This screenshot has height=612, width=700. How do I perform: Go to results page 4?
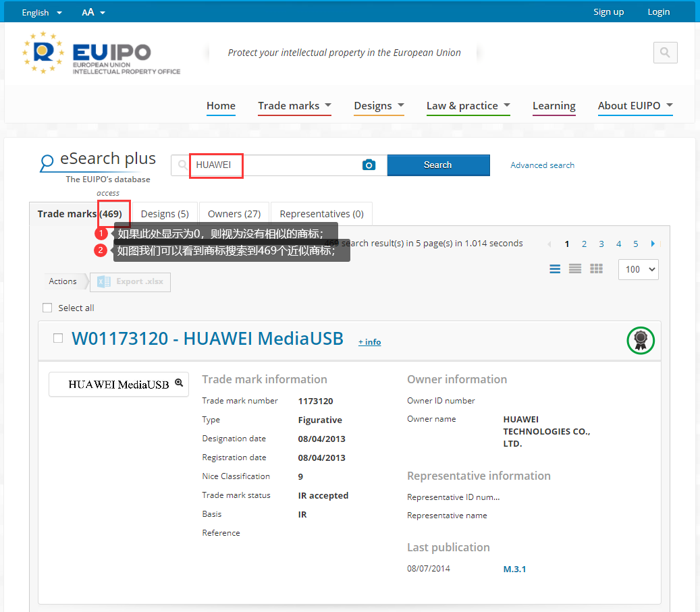click(x=618, y=244)
